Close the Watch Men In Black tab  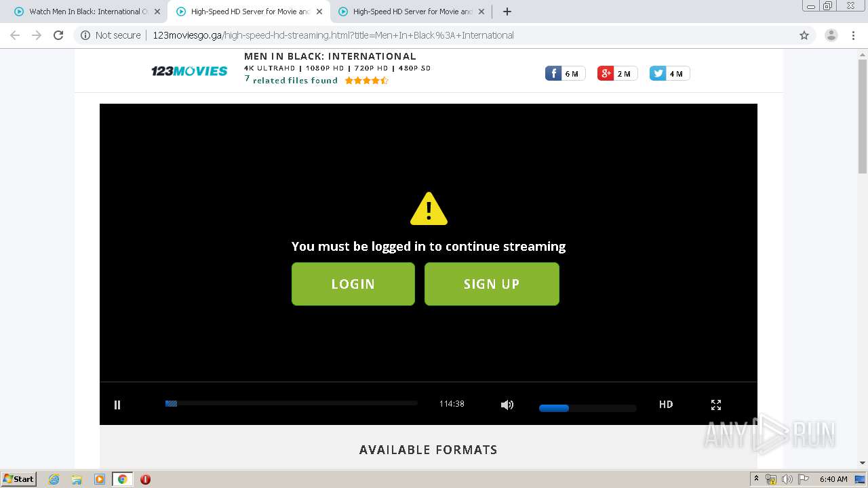[x=157, y=12]
